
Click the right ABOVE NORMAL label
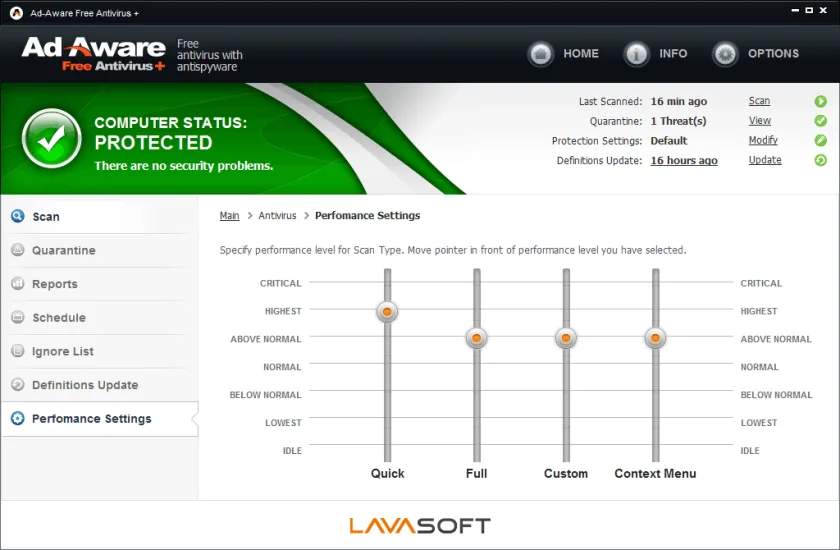(x=776, y=339)
